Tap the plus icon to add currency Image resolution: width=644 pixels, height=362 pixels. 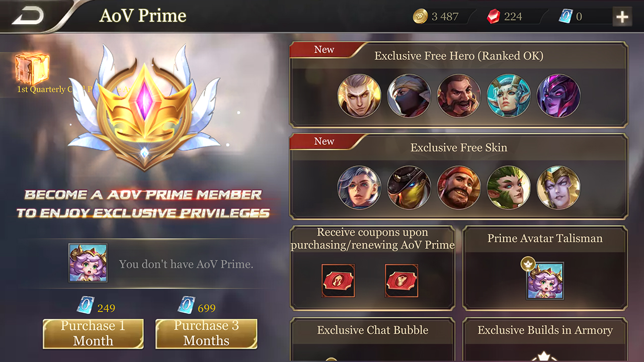click(x=622, y=17)
